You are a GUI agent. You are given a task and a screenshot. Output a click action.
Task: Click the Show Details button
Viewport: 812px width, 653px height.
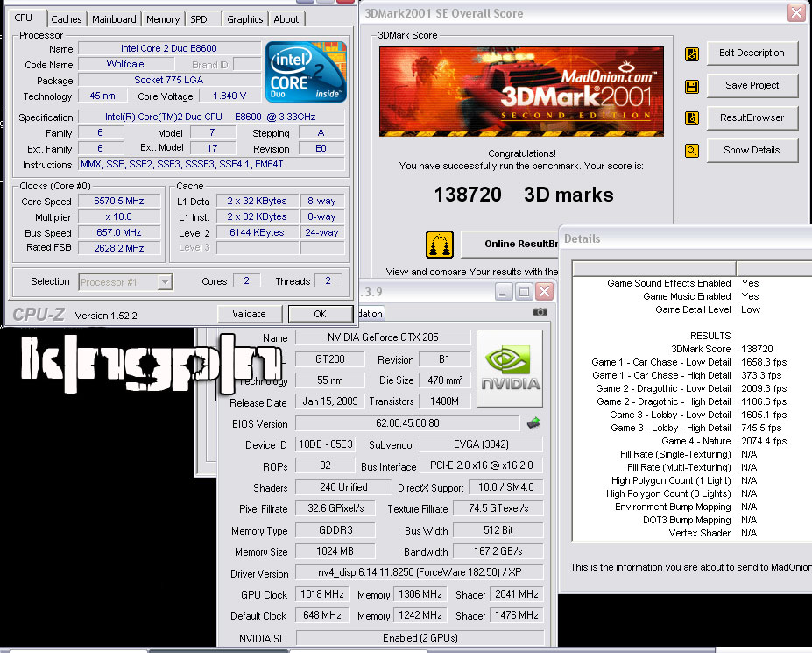752,150
